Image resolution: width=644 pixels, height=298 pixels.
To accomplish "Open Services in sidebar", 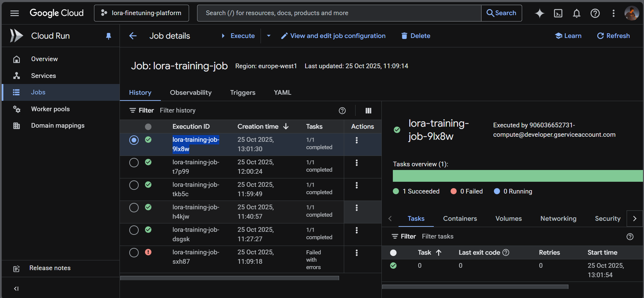I will click(61, 76).
